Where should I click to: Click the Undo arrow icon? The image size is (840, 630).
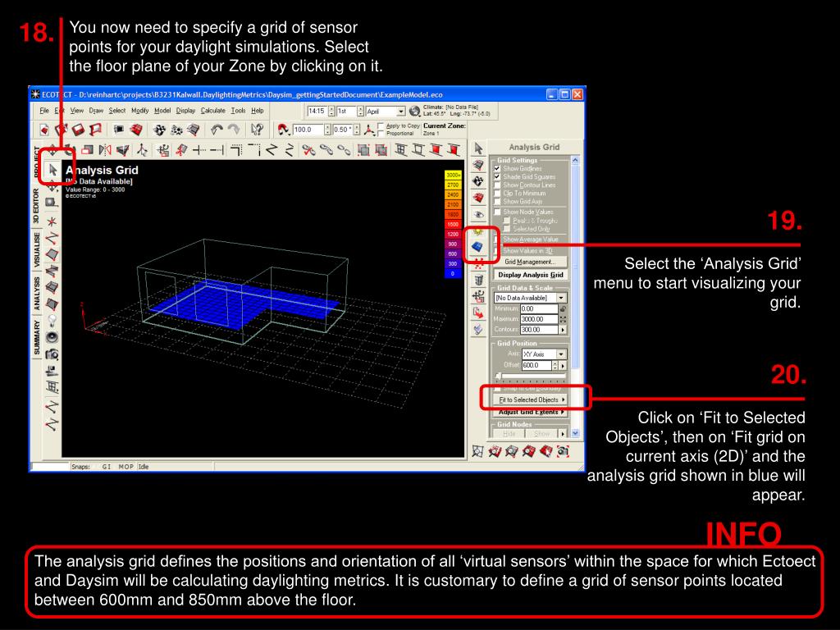pos(217,130)
